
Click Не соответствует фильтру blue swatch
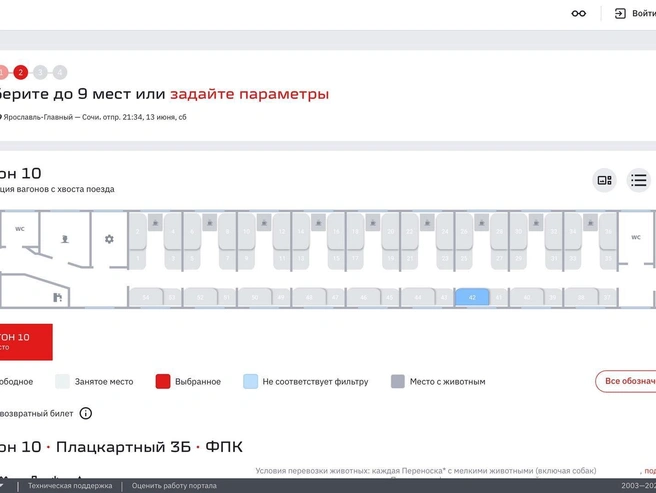click(250, 382)
